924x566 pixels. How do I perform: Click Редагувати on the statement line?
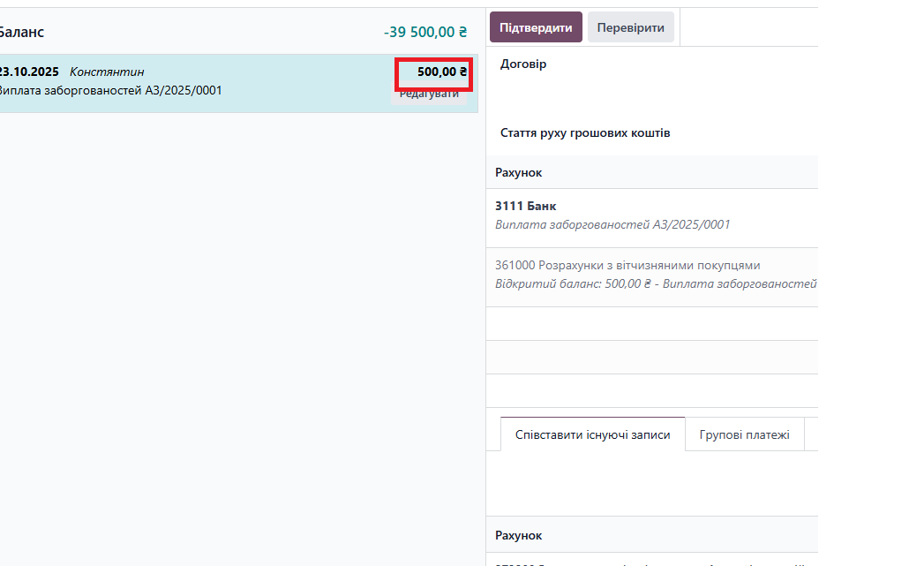coord(429,94)
